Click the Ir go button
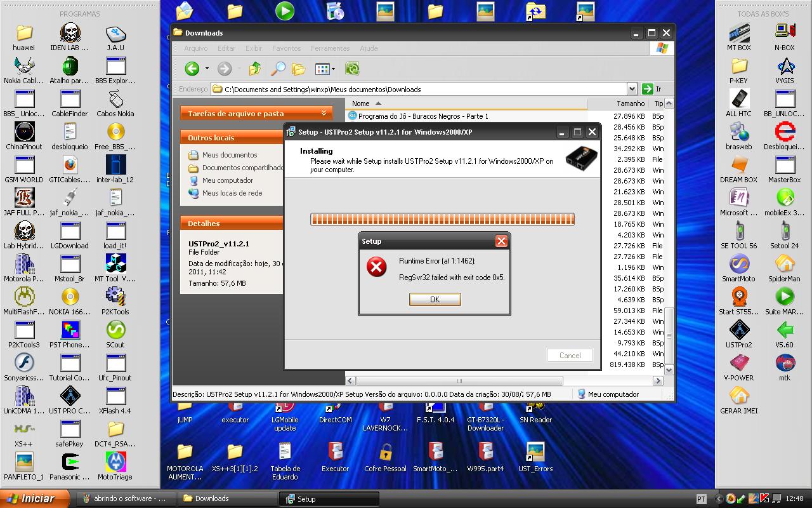Image resolution: width=812 pixels, height=508 pixels. click(x=652, y=89)
